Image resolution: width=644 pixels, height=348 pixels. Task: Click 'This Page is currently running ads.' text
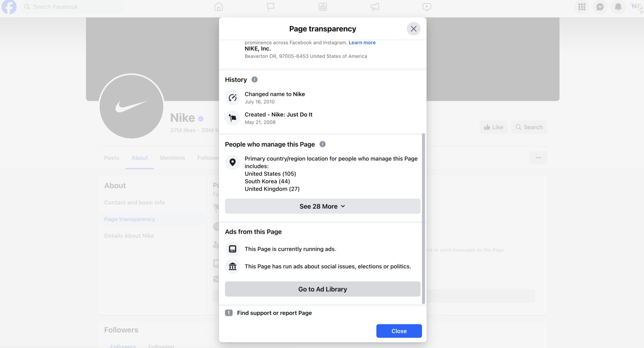click(290, 249)
